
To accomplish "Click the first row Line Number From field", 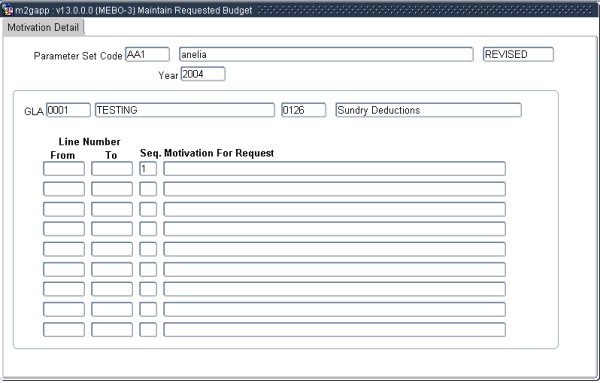I will pos(64,169).
